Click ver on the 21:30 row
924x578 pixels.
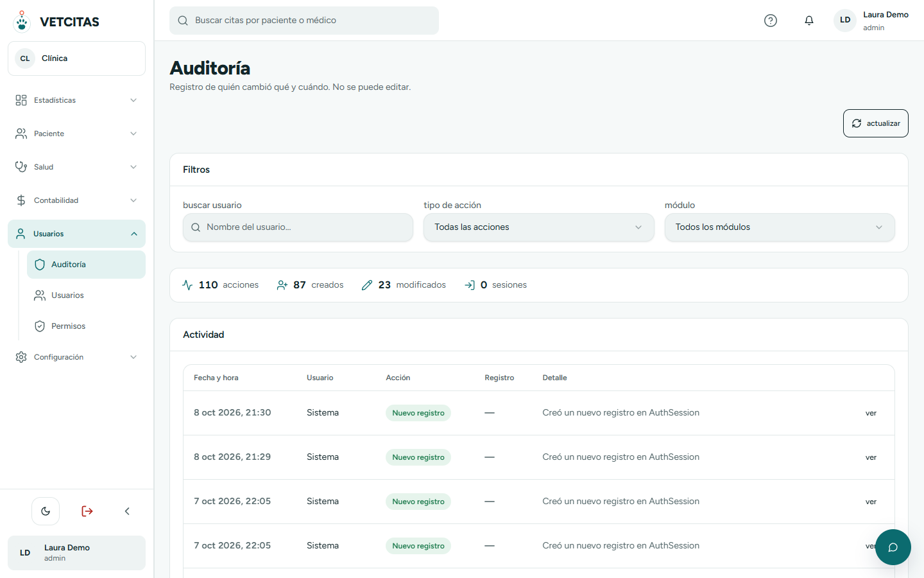tap(871, 413)
